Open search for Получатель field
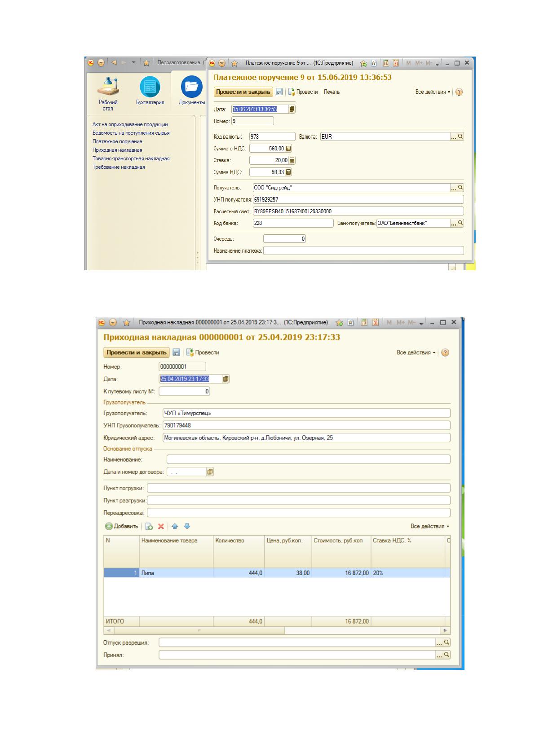 [x=460, y=188]
